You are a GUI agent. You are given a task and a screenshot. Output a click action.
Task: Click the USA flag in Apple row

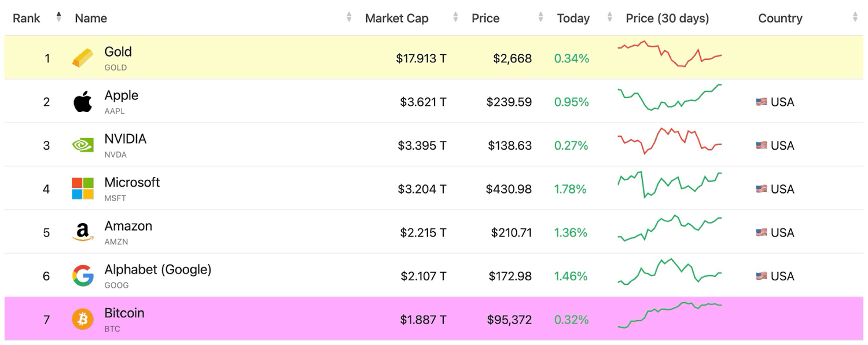[762, 102]
